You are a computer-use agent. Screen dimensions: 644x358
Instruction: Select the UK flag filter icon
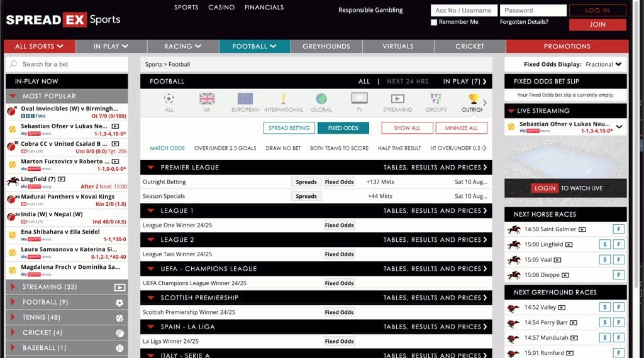pos(207,99)
